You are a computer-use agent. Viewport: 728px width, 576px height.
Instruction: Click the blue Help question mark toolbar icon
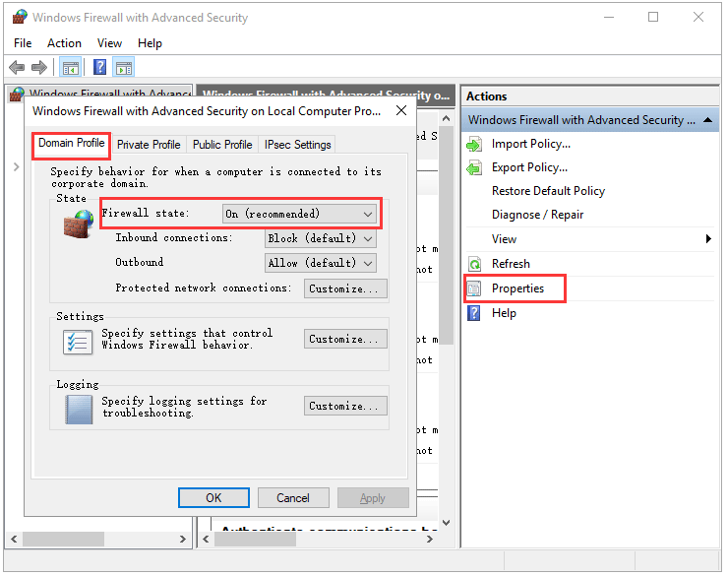click(x=99, y=67)
